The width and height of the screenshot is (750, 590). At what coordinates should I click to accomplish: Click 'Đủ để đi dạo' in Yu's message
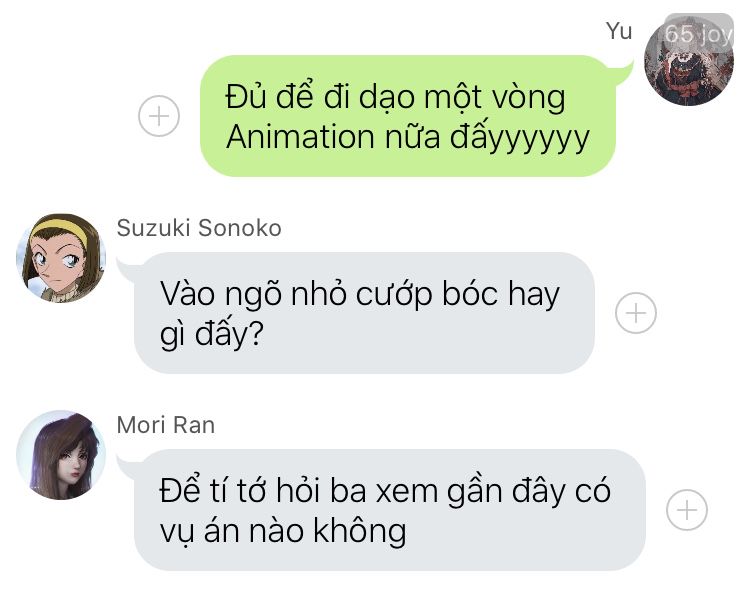320,97
